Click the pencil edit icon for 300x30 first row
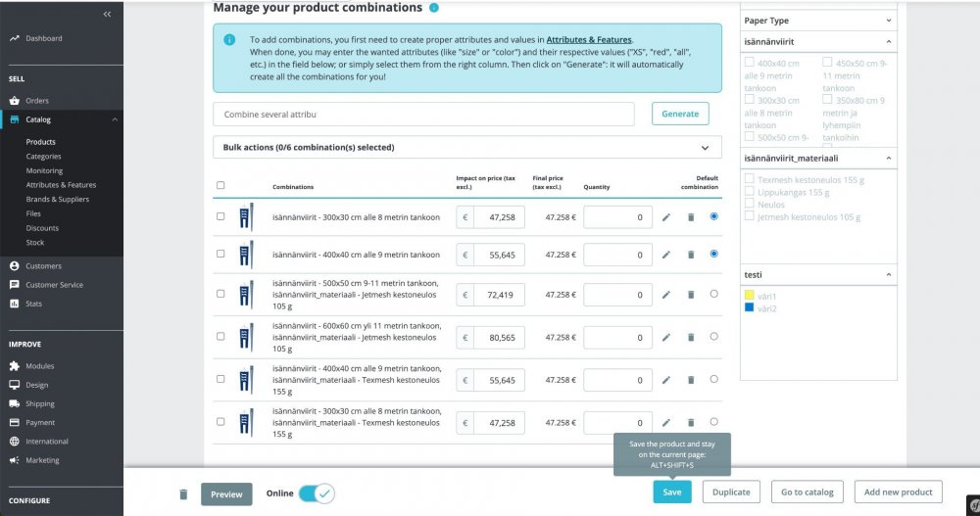980x516 pixels. click(x=666, y=217)
